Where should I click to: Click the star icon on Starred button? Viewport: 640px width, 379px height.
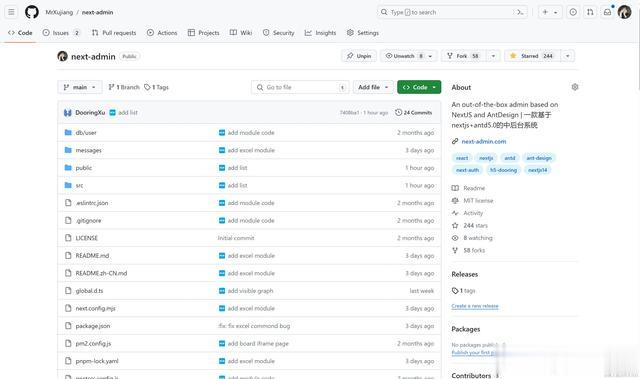pyautogui.click(x=513, y=56)
